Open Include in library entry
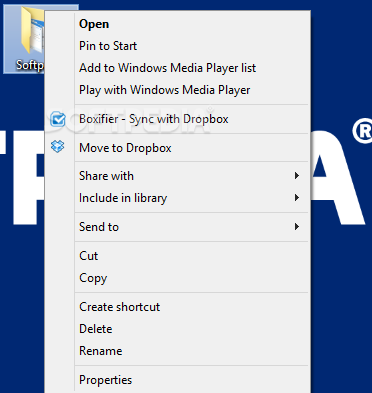Screen dimensions: 372x393 click(177, 198)
